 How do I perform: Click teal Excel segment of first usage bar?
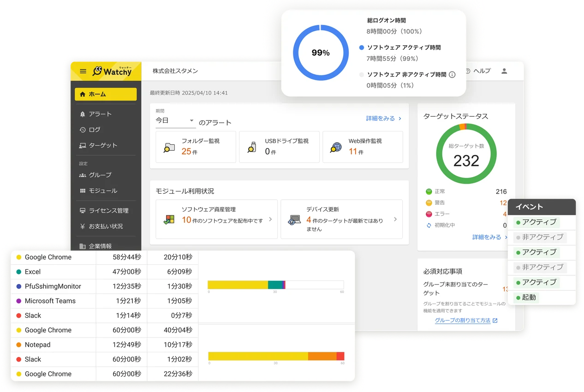(x=274, y=285)
